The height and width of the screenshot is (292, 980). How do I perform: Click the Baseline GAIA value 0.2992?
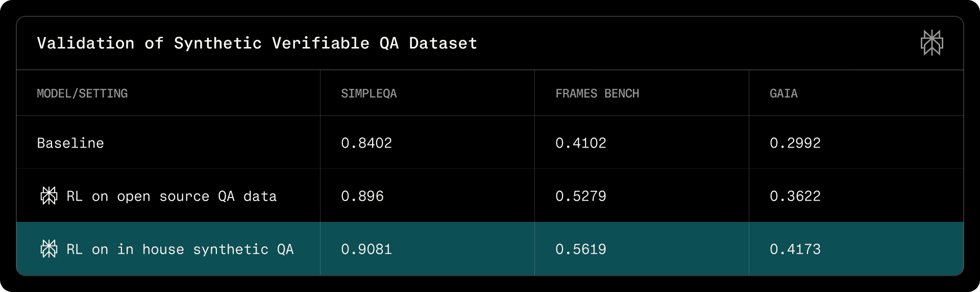click(x=795, y=143)
